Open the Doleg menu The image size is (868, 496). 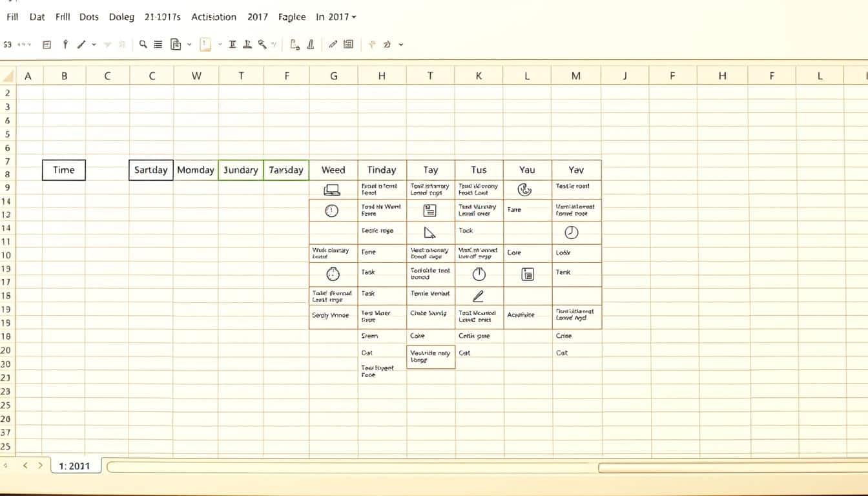(121, 17)
